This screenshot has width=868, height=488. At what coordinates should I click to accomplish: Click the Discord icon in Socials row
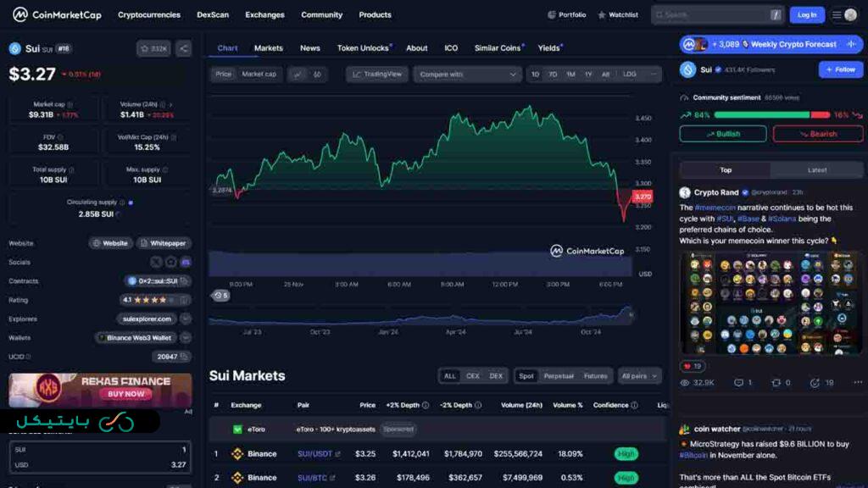[184, 261]
